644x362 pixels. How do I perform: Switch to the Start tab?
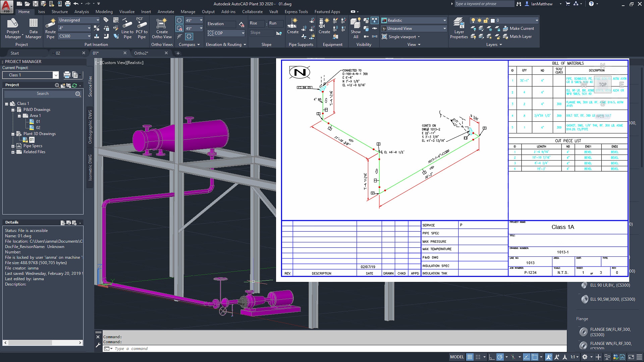coord(15,53)
